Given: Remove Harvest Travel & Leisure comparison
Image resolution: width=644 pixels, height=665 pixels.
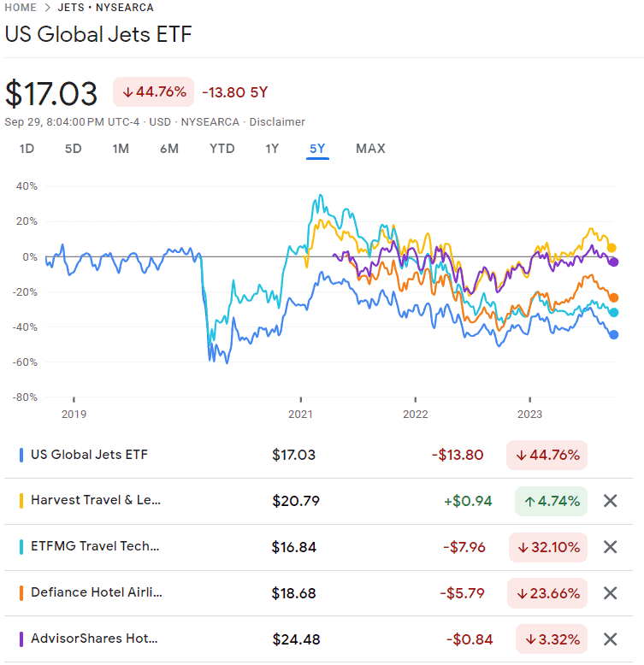Looking at the screenshot, I should (x=610, y=501).
